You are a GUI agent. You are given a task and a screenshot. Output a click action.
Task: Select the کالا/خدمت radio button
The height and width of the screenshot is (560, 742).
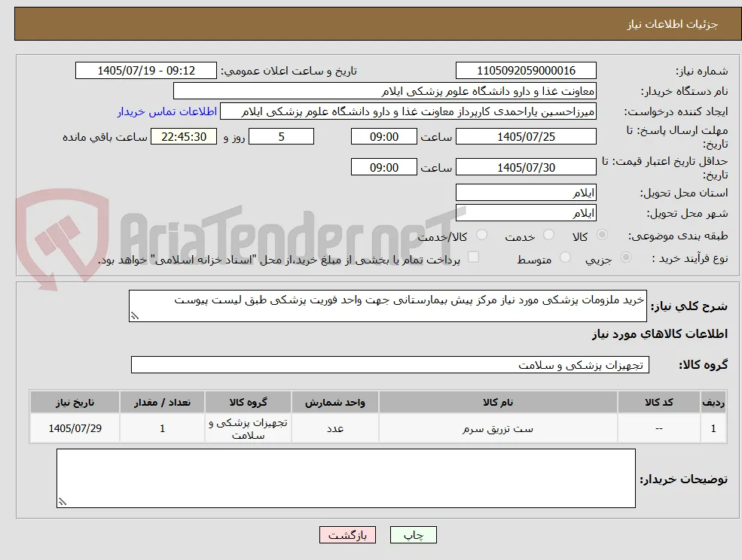pos(481,235)
